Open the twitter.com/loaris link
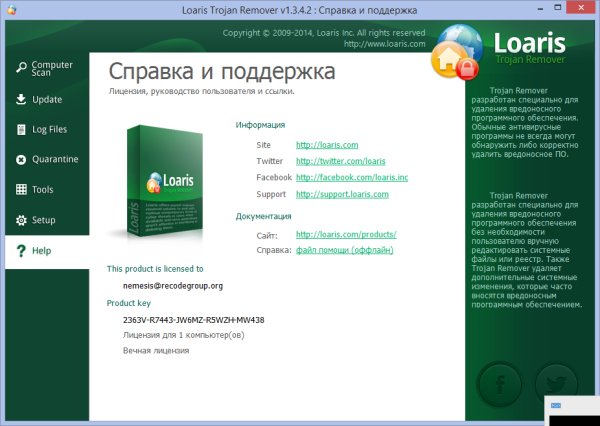The image size is (600, 426). pos(341,161)
